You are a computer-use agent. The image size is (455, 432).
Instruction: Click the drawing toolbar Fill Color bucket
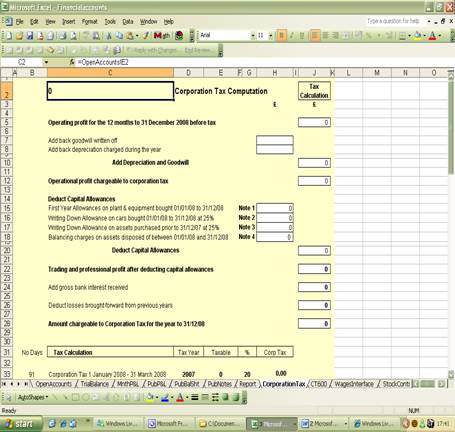pos(150,397)
